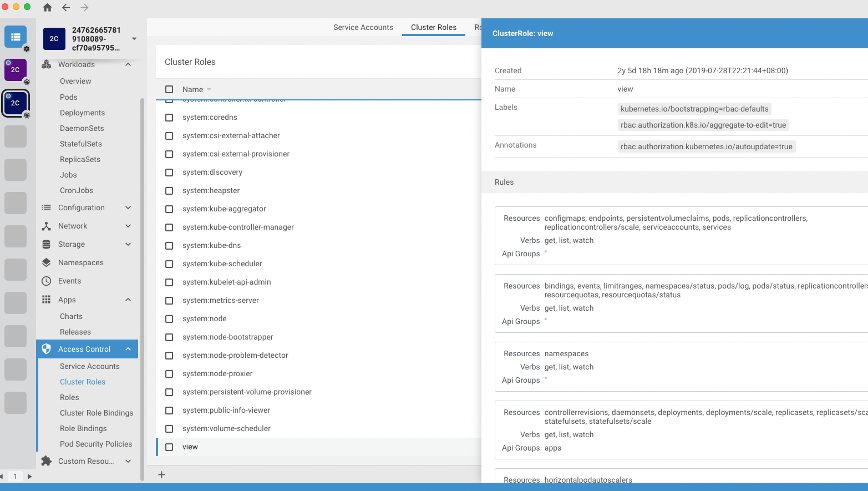Image resolution: width=868 pixels, height=491 pixels.
Task: Click the Configuration list icon
Action: 47,207
